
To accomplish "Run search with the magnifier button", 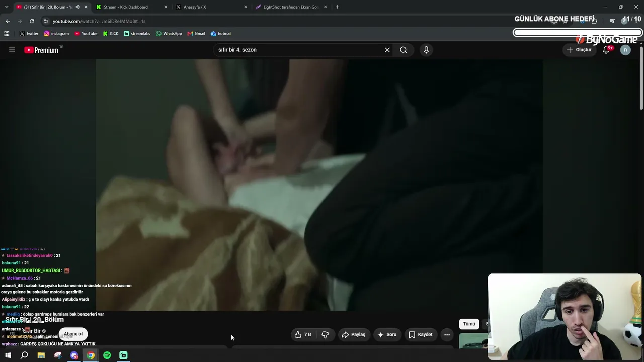I will tap(404, 50).
